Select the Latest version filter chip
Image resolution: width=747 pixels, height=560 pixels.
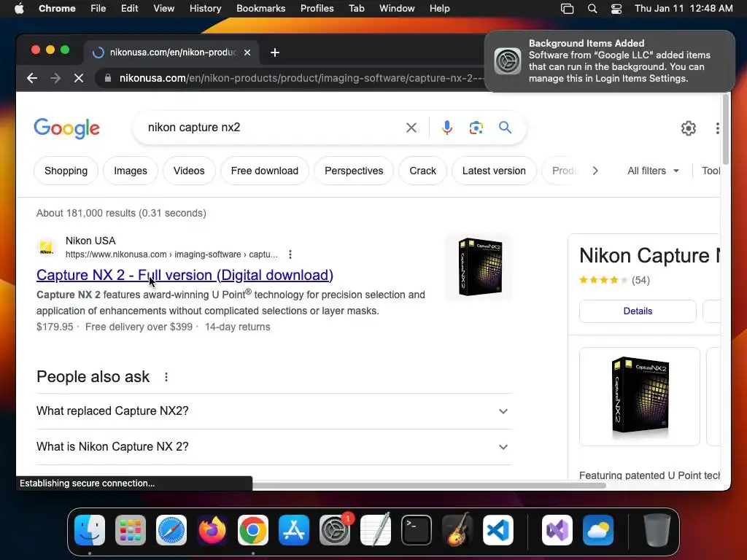click(x=494, y=171)
